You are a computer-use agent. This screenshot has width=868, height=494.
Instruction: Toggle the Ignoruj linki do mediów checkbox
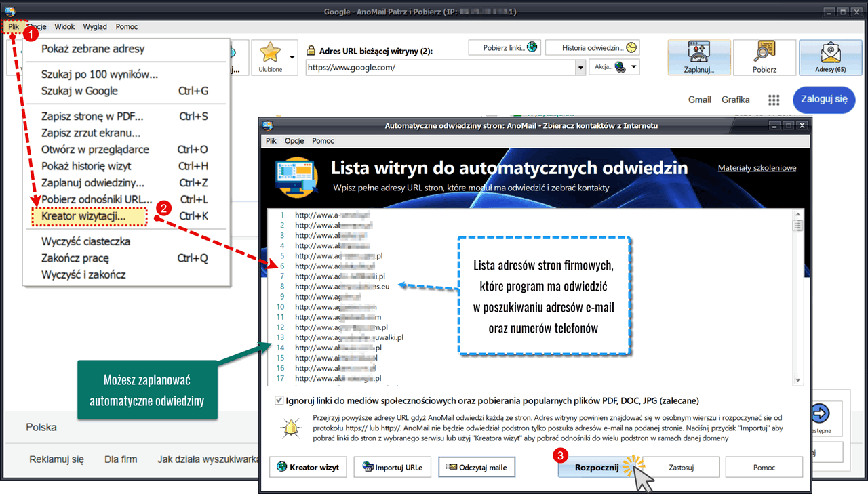(280, 400)
